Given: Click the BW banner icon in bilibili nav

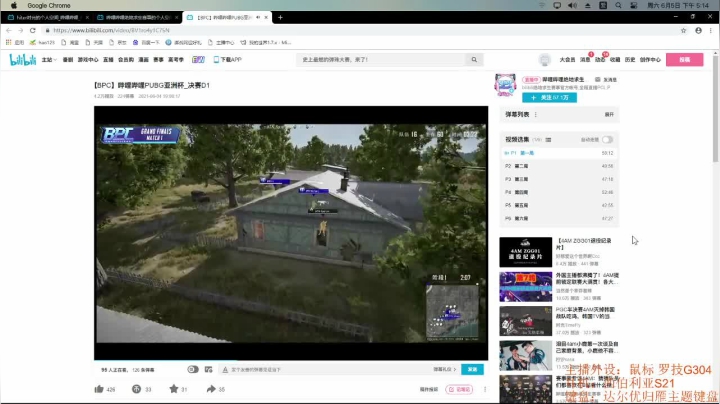Looking at the screenshot, I should (x=198, y=60).
